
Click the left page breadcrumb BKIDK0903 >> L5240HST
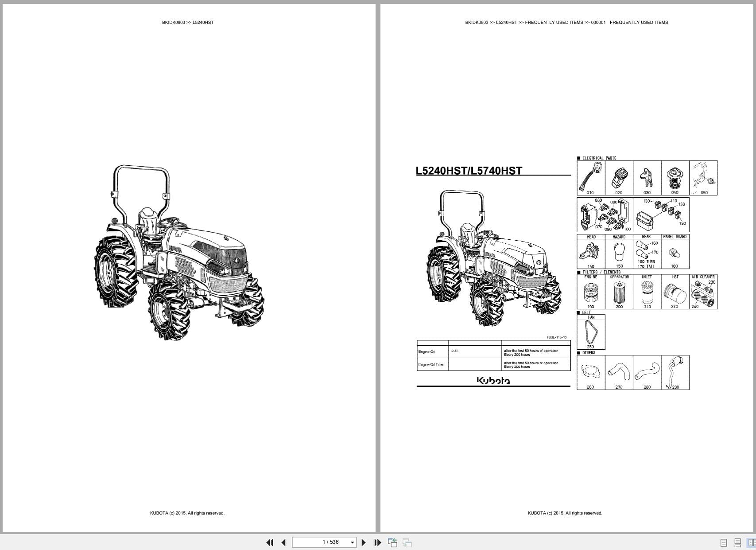(x=188, y=22)
